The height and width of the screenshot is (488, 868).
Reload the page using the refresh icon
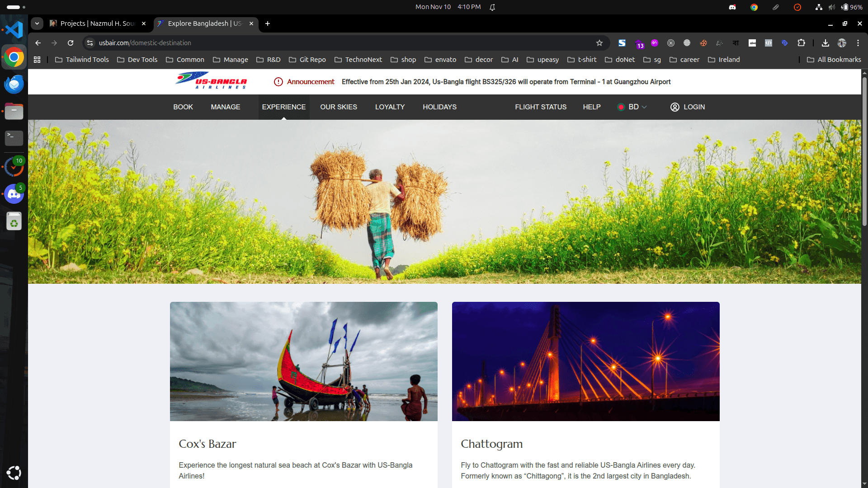[71, 43]
